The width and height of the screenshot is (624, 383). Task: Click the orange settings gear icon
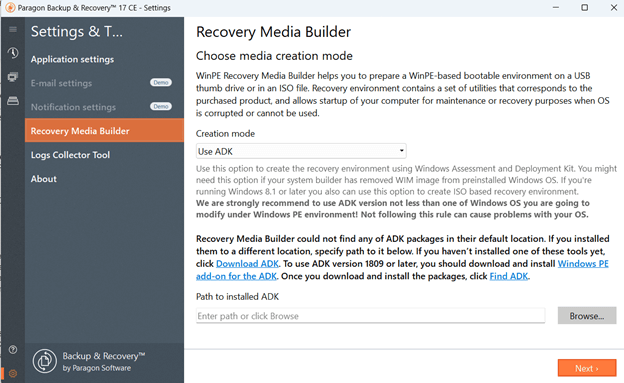click(13, 373)
